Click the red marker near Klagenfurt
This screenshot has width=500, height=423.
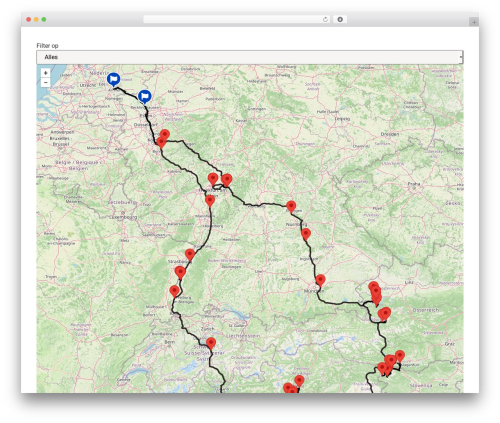(400, 356)
